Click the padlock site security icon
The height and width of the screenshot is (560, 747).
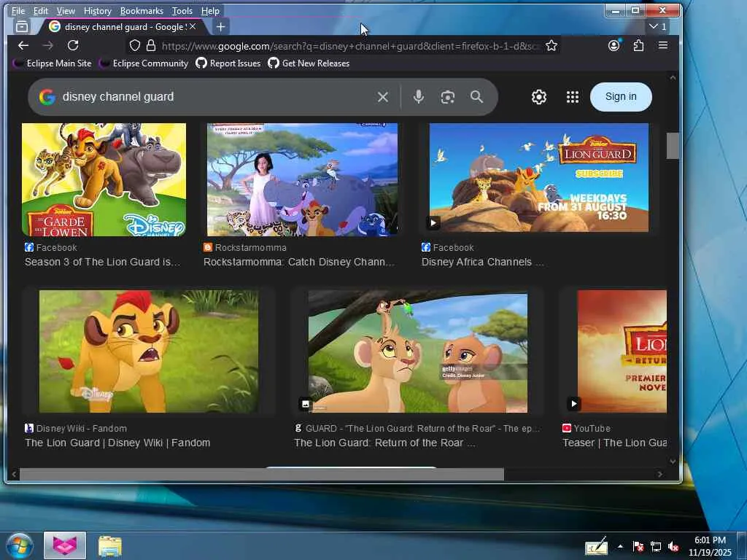[x=151, y=45]
